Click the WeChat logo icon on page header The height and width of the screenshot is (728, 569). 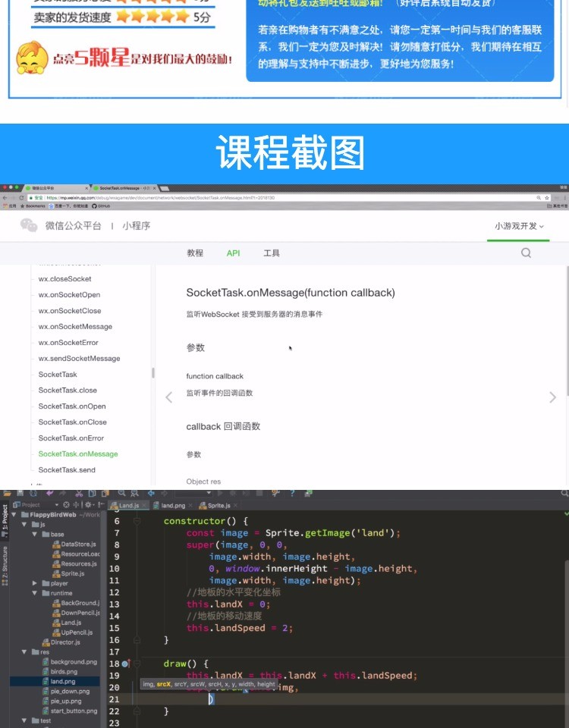pos(29,225)
